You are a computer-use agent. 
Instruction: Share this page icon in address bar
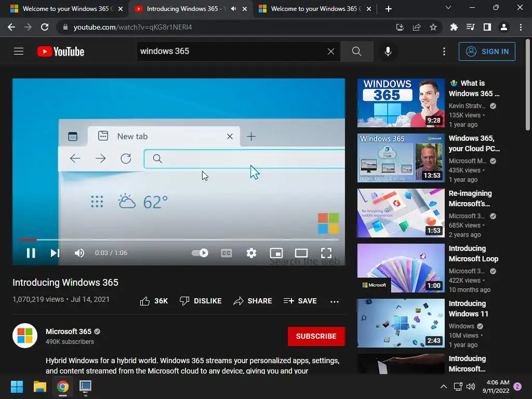coord(417,27)
